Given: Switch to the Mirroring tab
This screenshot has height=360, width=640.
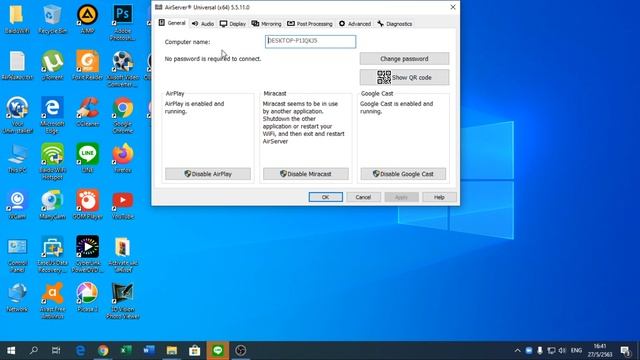Looking at the screenshot, I should click(267, 24).
